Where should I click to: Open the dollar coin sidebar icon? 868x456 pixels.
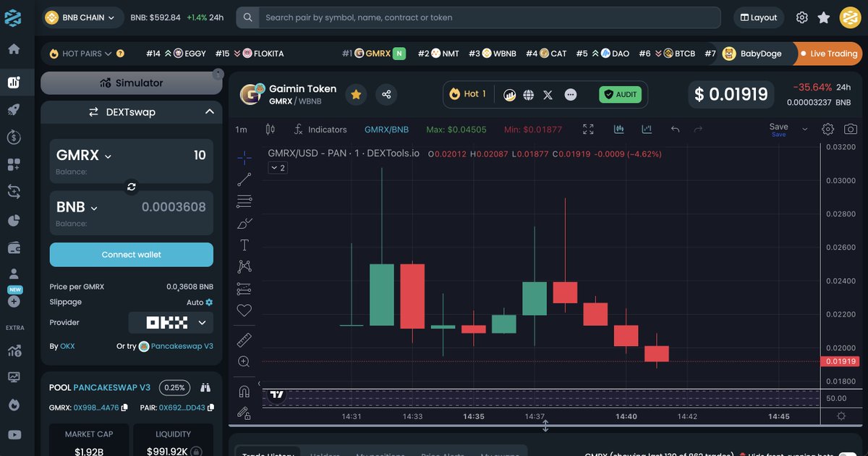click(14, 137)
